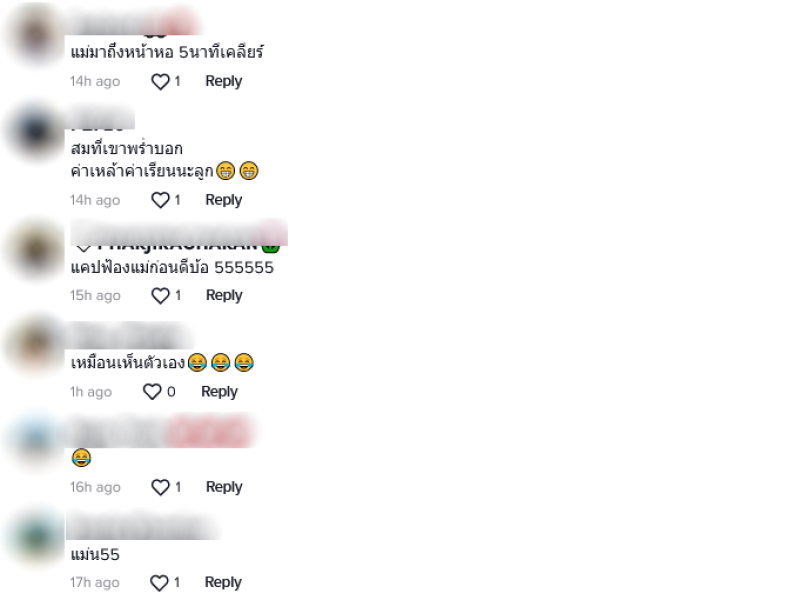Open username with green badge above 555555 comment
The height and width of the screenshot is (600, 800).
click(179, 237)
